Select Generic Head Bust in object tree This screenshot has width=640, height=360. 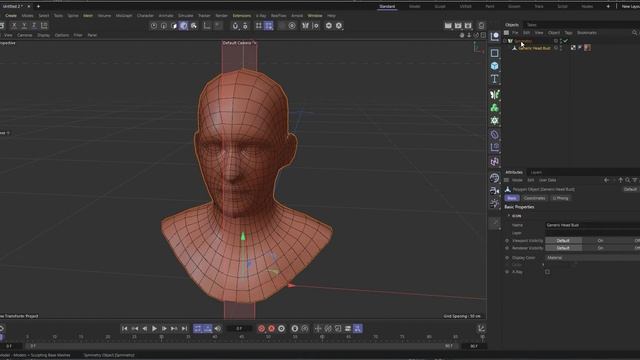(x=534, y=48)
